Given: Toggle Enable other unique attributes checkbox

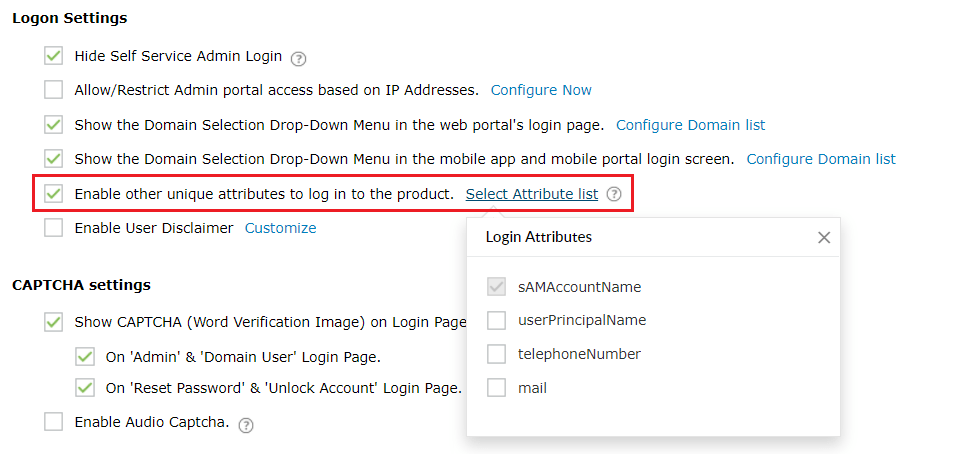Looking at the screenshot, I should pyautogui.click(x=53, y=194).
